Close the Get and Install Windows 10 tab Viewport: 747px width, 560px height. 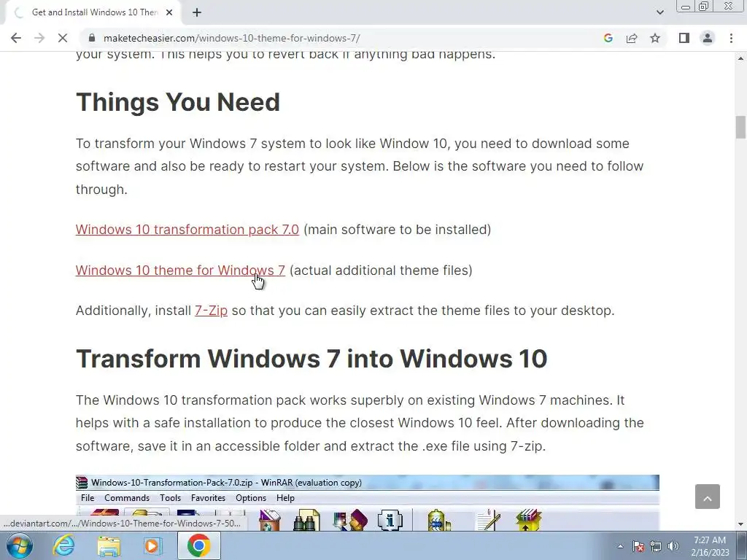(169, 12)
